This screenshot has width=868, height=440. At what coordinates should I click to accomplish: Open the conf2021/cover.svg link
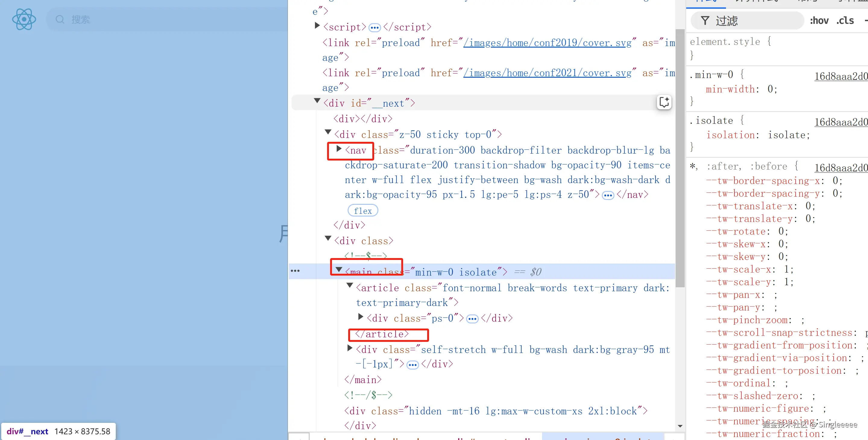[547, 73]
